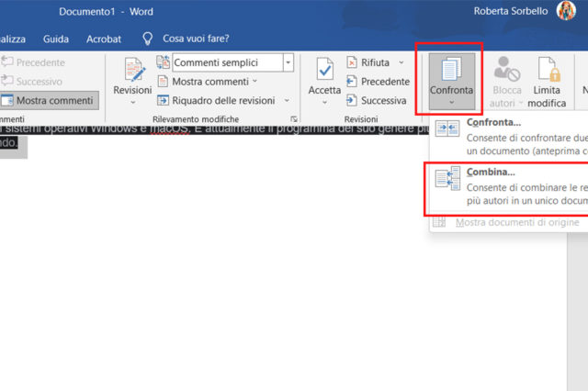Open the Commenti semplici dropdown arrow
The image size is (588, 391).
(288, 62)
